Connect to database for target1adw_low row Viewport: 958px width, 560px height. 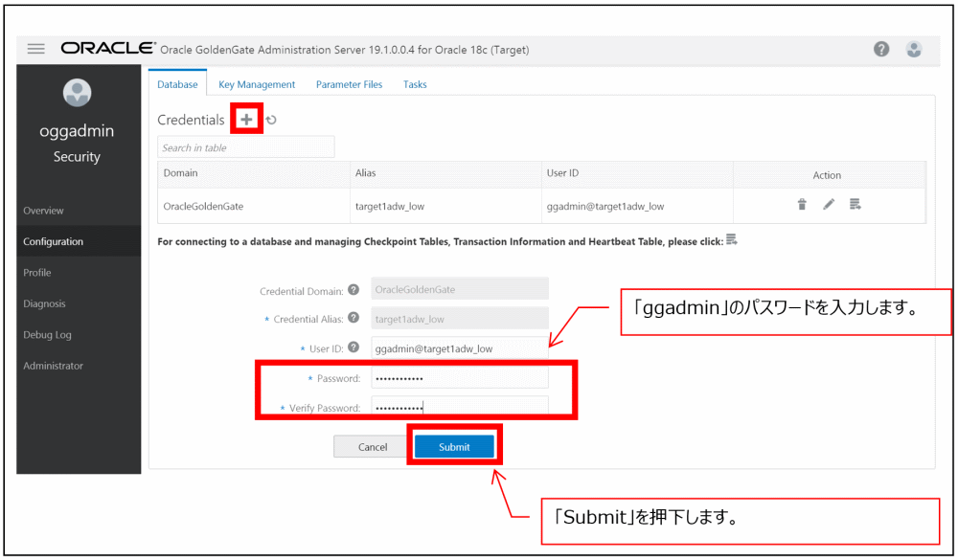point(855,204)
